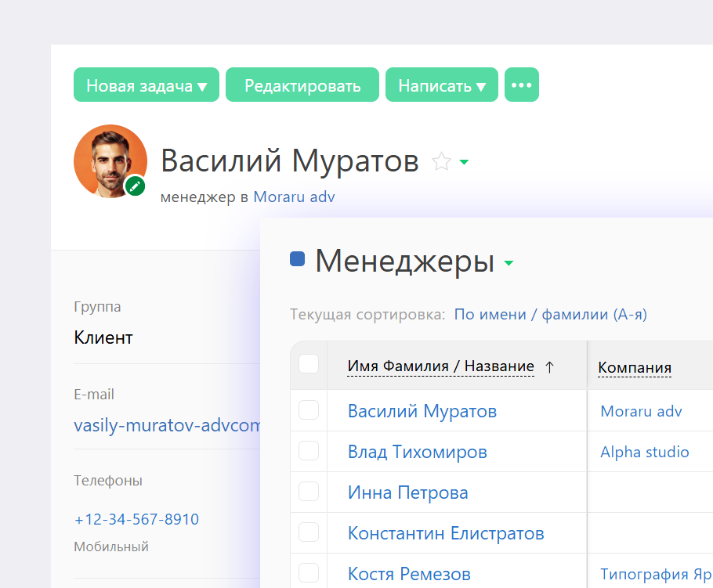Open Типография company link in table
Image resolution: width=713 pixels, height=588 pixels.
pyautogui.click(x=656, y=575)
